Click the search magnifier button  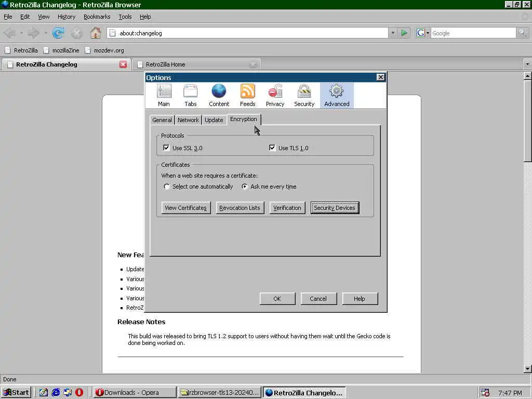pyautogui.click(x=522, y=33)
